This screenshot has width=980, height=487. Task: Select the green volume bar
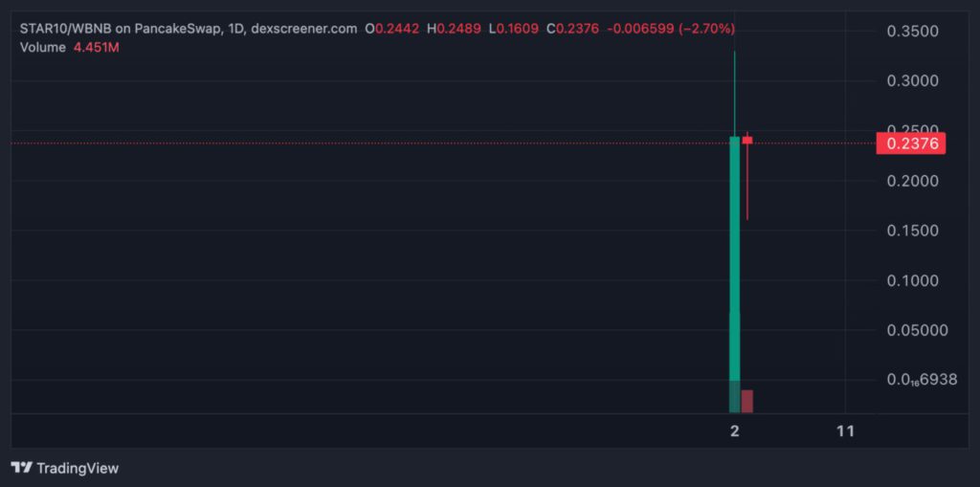pos(734,396)
